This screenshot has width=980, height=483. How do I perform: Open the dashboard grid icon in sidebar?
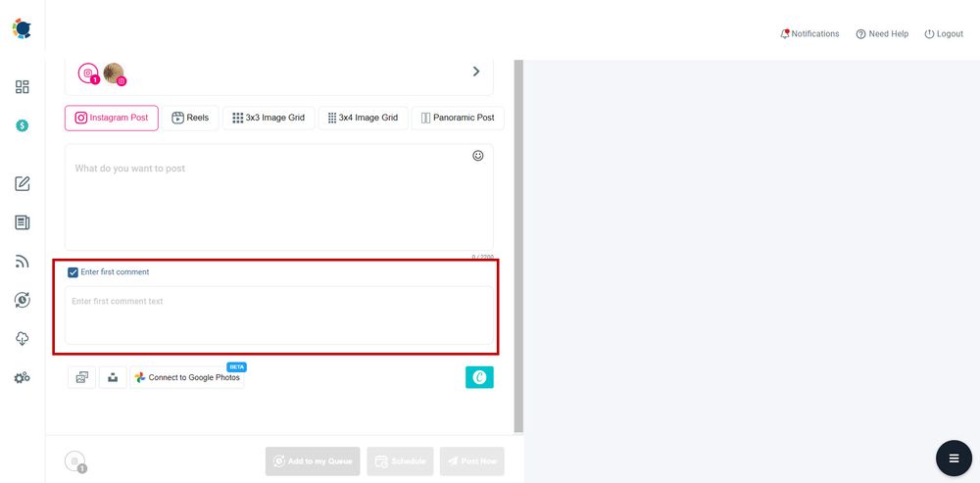pyautogui.click(x=22, y=87)
